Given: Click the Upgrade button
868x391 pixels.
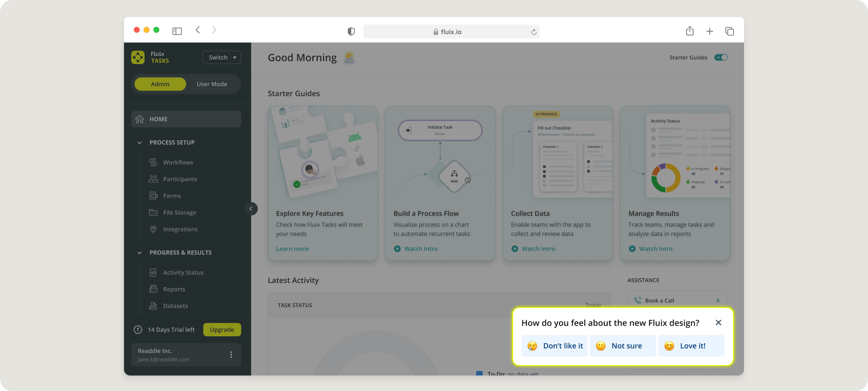Looking at the screenshot, I should pyautogui.click(x=222, y=330).
